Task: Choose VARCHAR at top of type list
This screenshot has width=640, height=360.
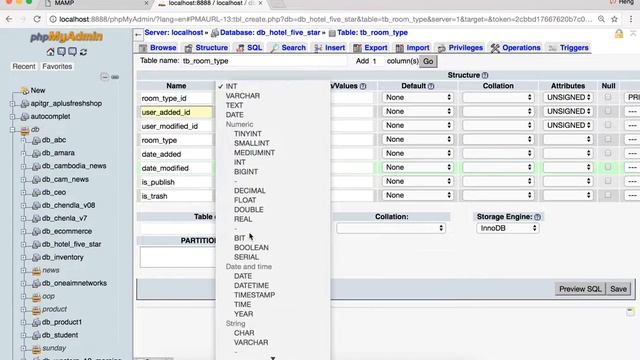Action: [x=242, y=96]
